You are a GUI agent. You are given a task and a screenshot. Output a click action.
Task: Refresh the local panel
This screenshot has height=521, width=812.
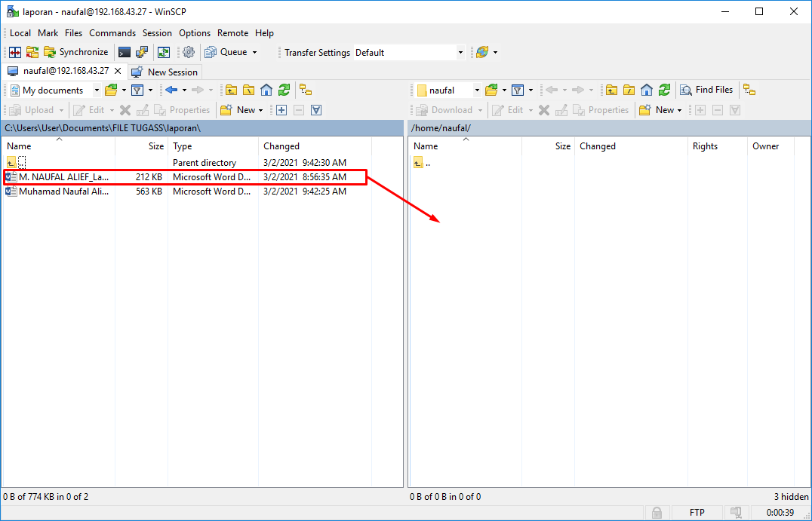(x=284, y=90)
